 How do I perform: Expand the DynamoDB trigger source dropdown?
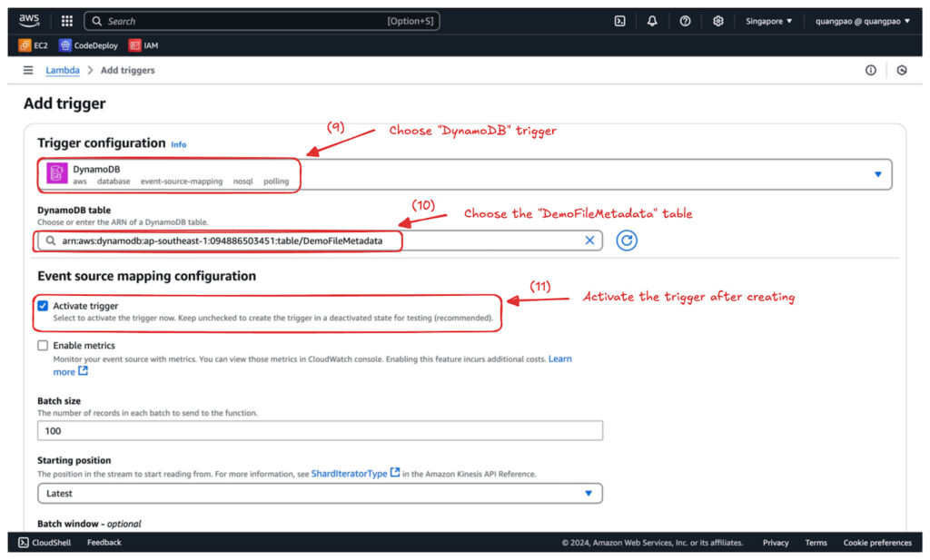pos(464,174)
